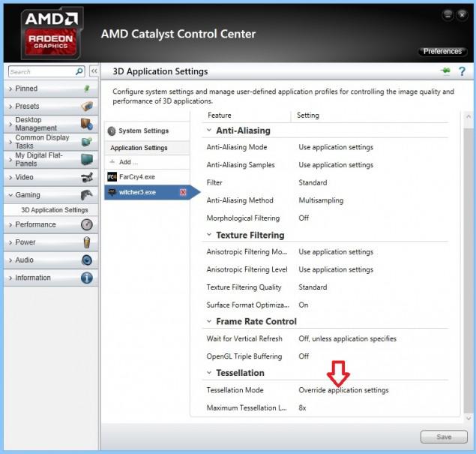Viewport: 476px width, 454px height.
Task: Collapse the sidebar with double-chevron button
Action: pyautogui.click(x=94, y=72)
